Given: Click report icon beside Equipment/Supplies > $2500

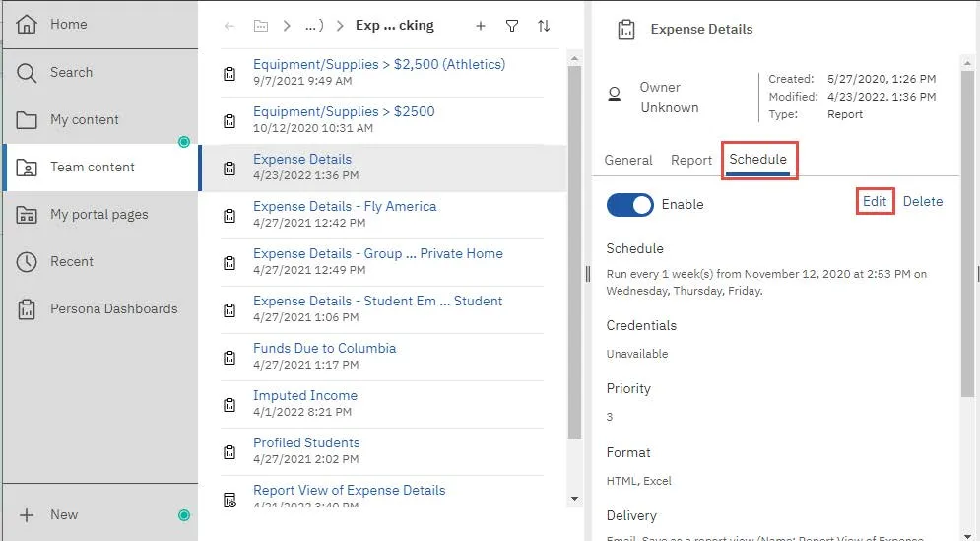Looking at the screenshot, I should coord(229,120).
